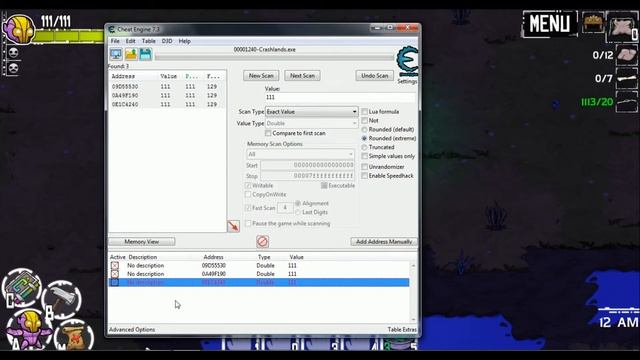Click Add Address Manually button
The width and height of the screenshot is (640, 360).
tap(384, 242)
